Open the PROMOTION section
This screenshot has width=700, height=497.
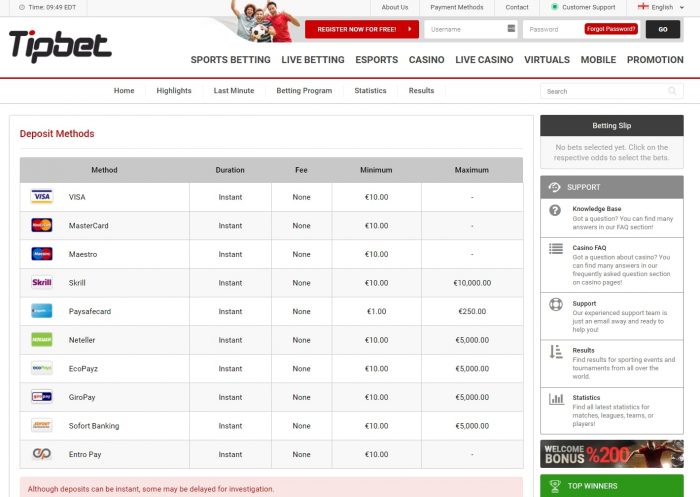click(x=655, y=60)
